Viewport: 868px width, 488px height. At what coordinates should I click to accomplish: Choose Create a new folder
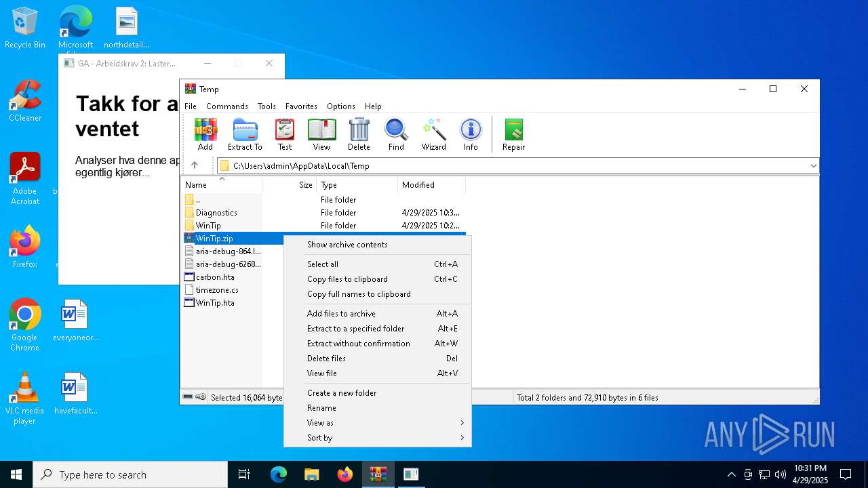pos(377,393)
